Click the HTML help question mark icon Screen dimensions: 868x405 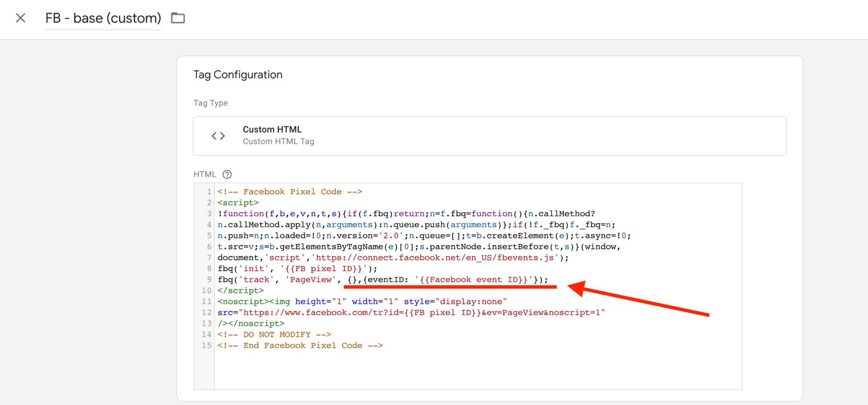coord(228,174)
